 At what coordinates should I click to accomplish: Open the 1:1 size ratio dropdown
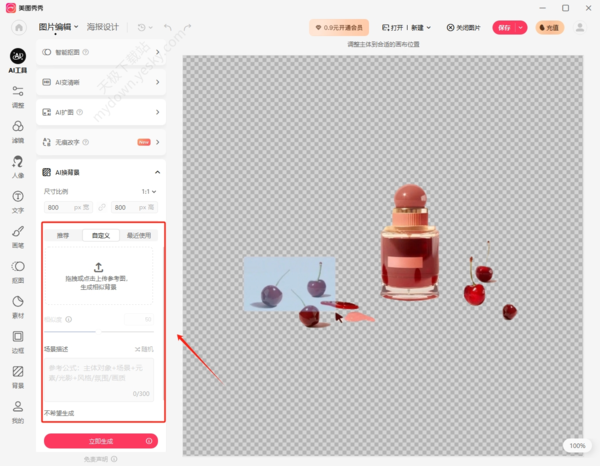point(149,190)
